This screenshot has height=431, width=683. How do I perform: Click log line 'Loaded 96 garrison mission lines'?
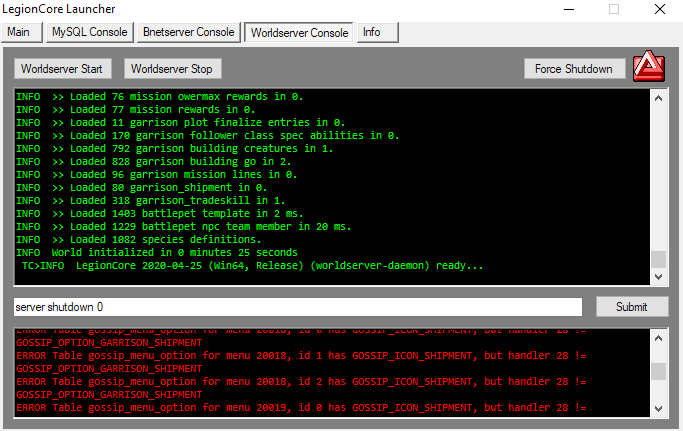pos(156,174)
